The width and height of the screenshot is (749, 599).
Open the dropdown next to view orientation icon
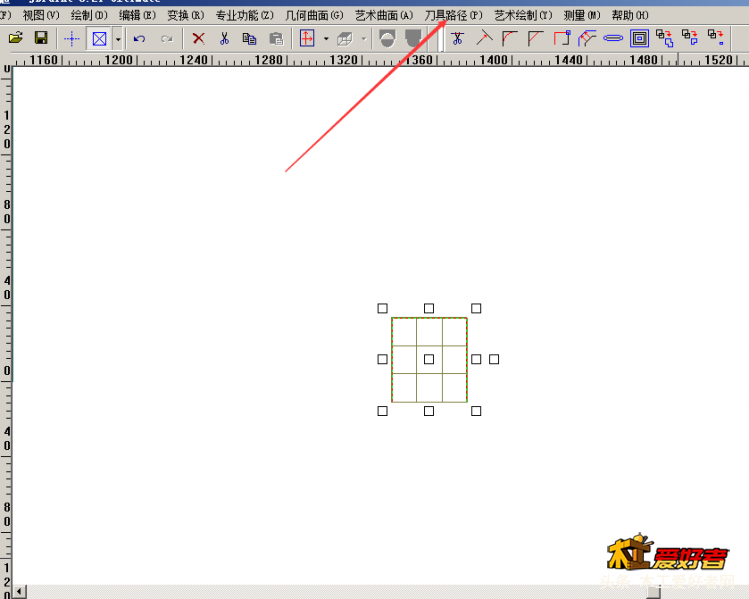pos(326,39)
